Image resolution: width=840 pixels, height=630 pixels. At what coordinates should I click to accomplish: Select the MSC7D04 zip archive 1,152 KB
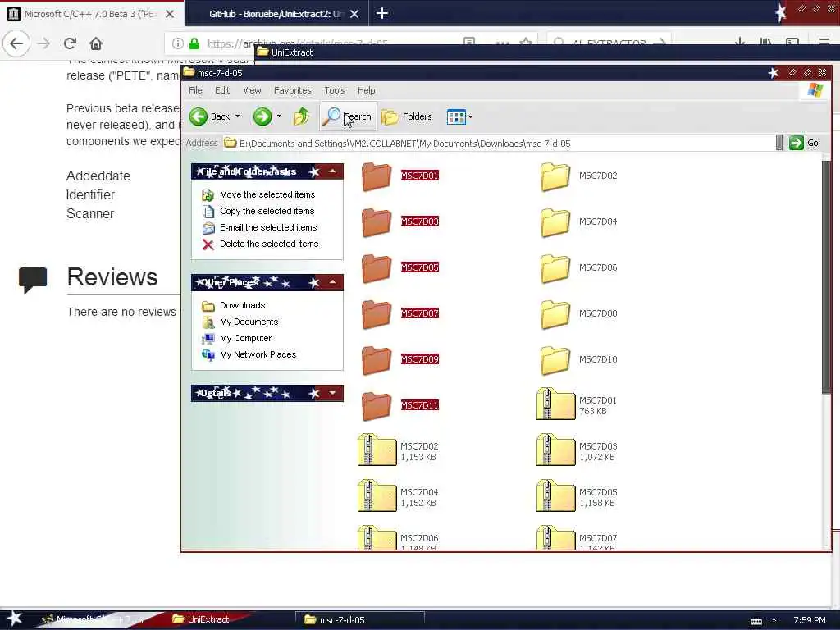click(x=377, y=496)
